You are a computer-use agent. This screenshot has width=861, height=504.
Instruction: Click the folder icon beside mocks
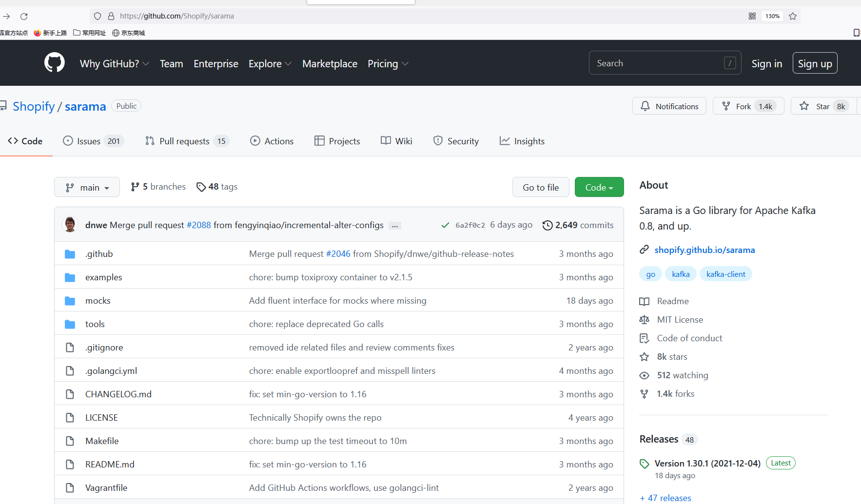[x=70, y=301]
